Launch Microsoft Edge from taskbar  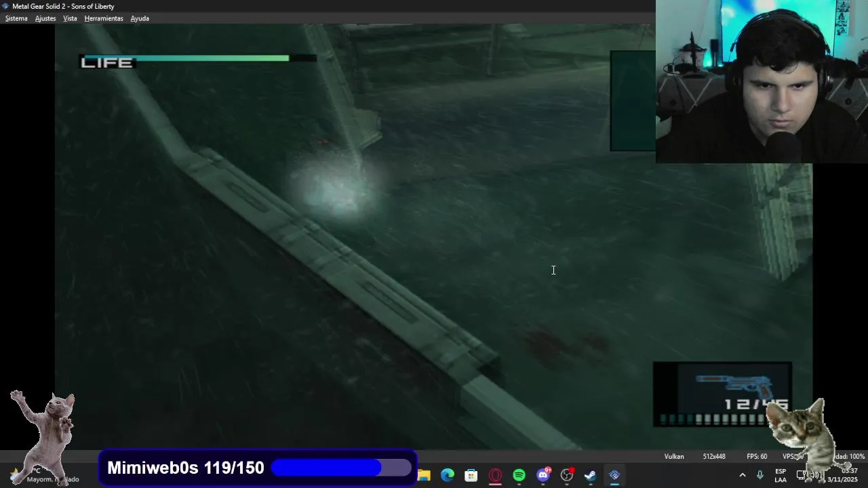coord(448,475)
